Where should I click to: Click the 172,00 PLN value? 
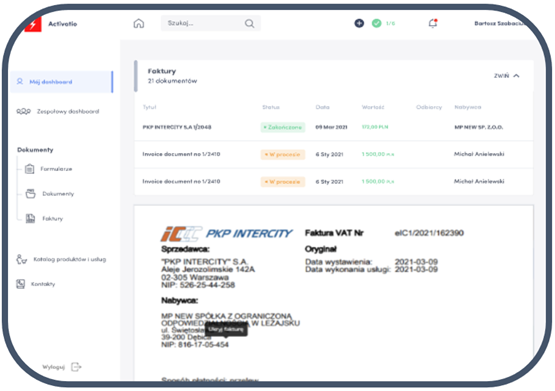375,127
